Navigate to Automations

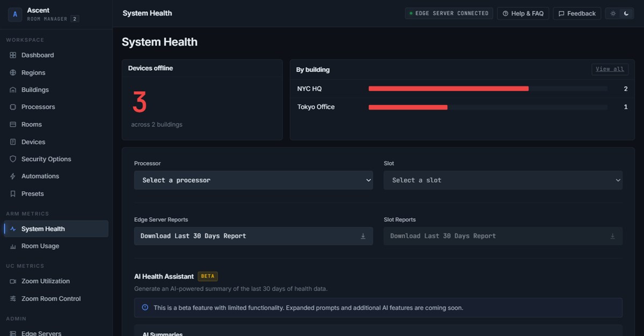pos(56,176)
